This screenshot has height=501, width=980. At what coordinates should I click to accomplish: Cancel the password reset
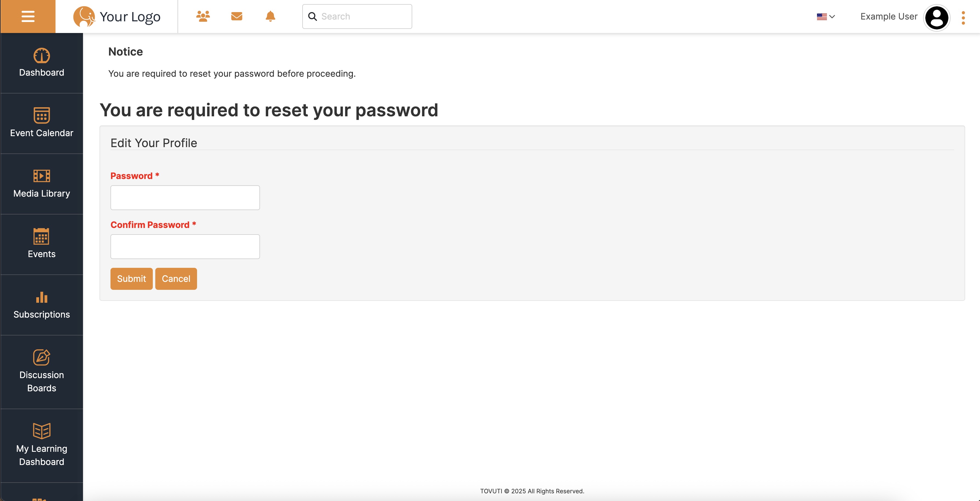[176, 278]
